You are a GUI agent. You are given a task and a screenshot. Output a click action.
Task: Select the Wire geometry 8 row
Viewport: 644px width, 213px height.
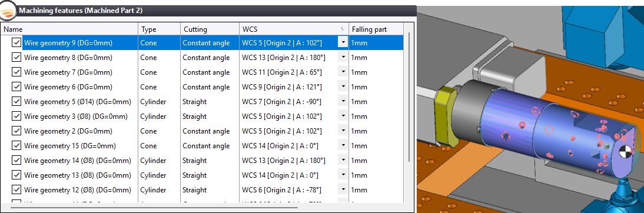tap(202, 58)
